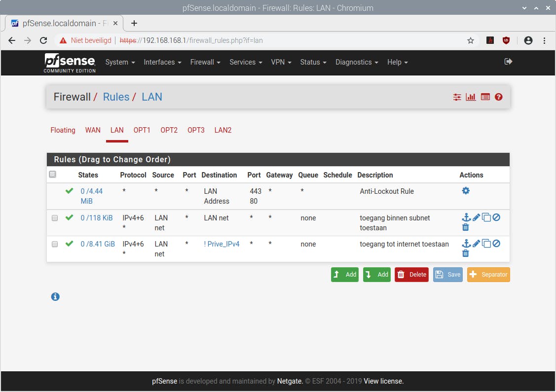The width and height of the screenshot is (556, 392).
Task: Switch to the LAN2 rules tab
Action: [222, 131]
